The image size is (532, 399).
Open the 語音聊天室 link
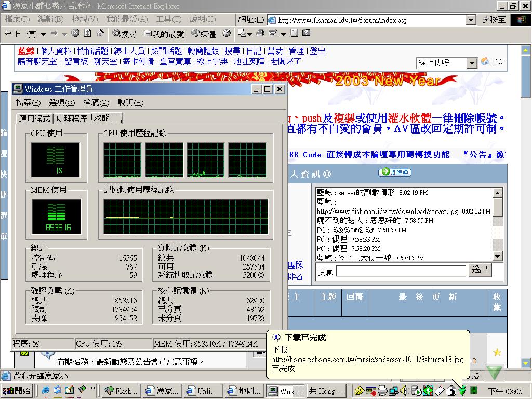point(37,61)
